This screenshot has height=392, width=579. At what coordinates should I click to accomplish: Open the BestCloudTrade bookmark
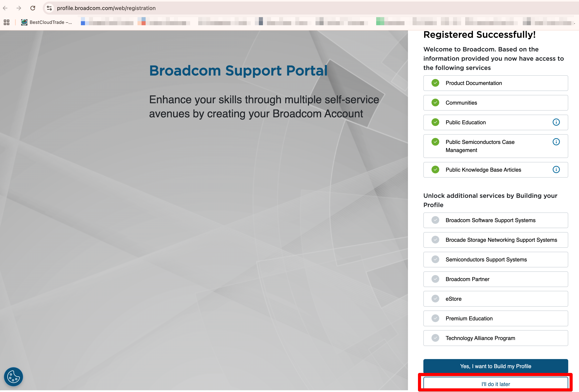[47, 22]
